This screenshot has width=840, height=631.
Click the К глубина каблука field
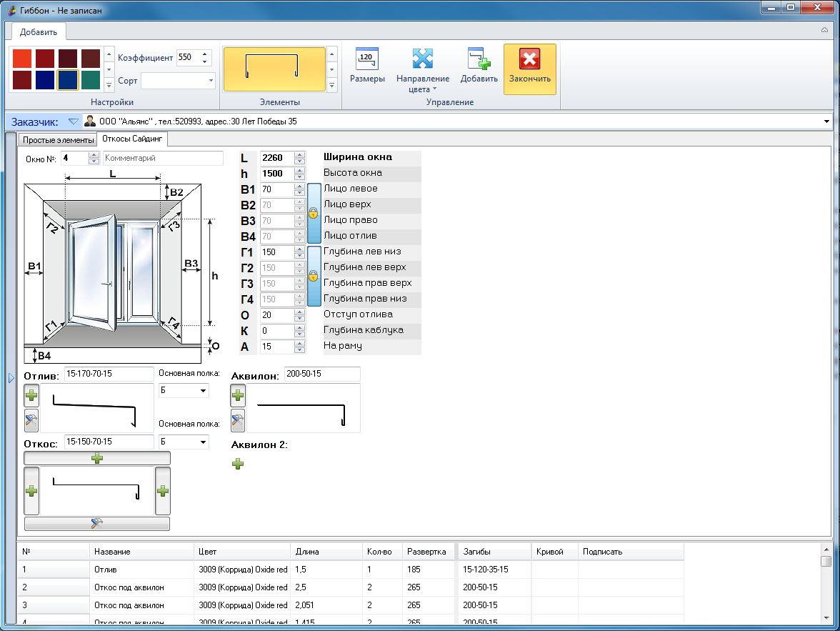tap(277, 331)
